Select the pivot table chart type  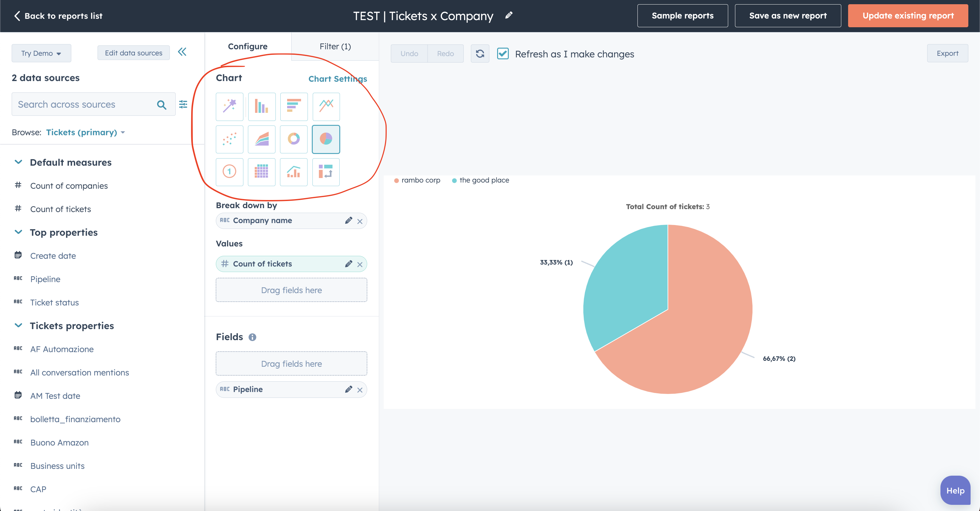click(x=261, y=172)
